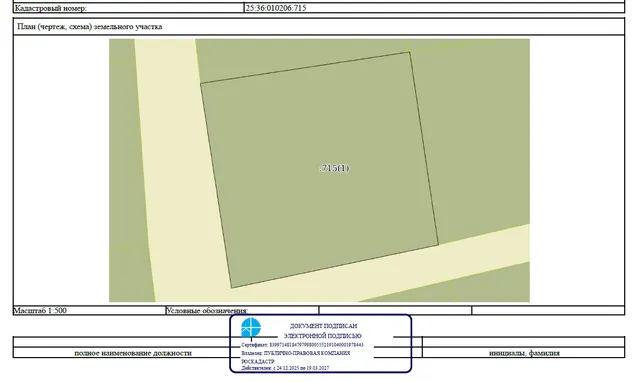Click the 'ДОКУМЕНТ ПОДПИСАН' stamp title
Viewport: 640px width, 382px height.
pyautogui.click(x=323, y=326)
